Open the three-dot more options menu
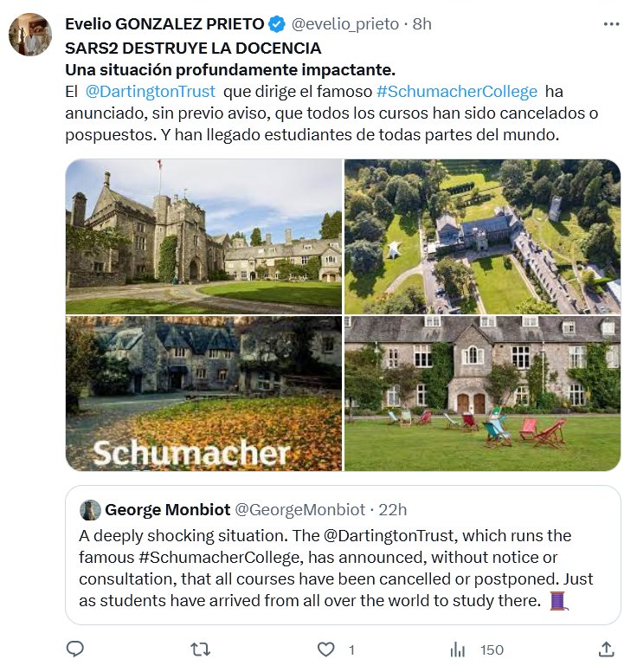This screenshot has width=637, height=672. pyautogui.click(x=611, y=24)
